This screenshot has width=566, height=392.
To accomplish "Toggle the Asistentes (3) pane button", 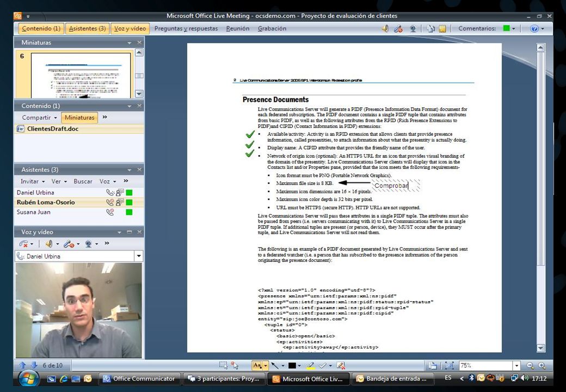I will [x=88, y=28].
